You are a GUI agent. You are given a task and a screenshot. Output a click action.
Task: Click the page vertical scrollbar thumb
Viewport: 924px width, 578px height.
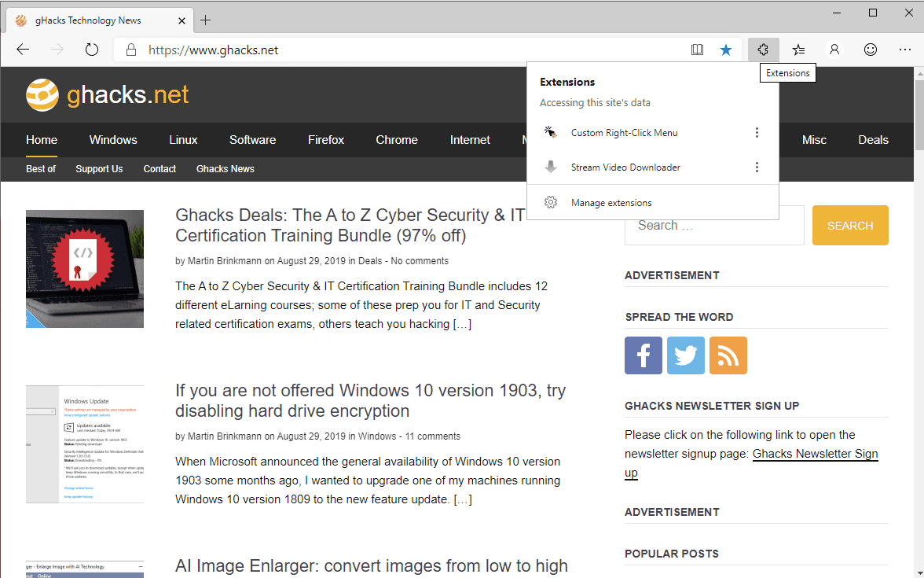tap(919, 115)
